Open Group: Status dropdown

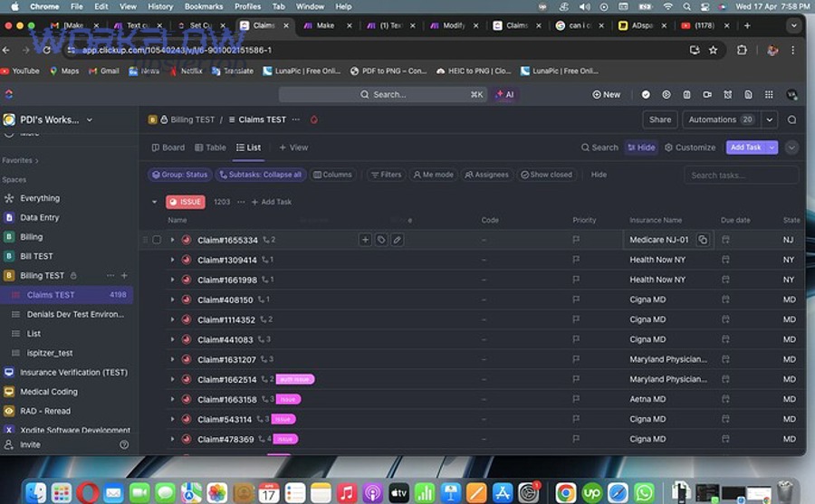point(179,175)
